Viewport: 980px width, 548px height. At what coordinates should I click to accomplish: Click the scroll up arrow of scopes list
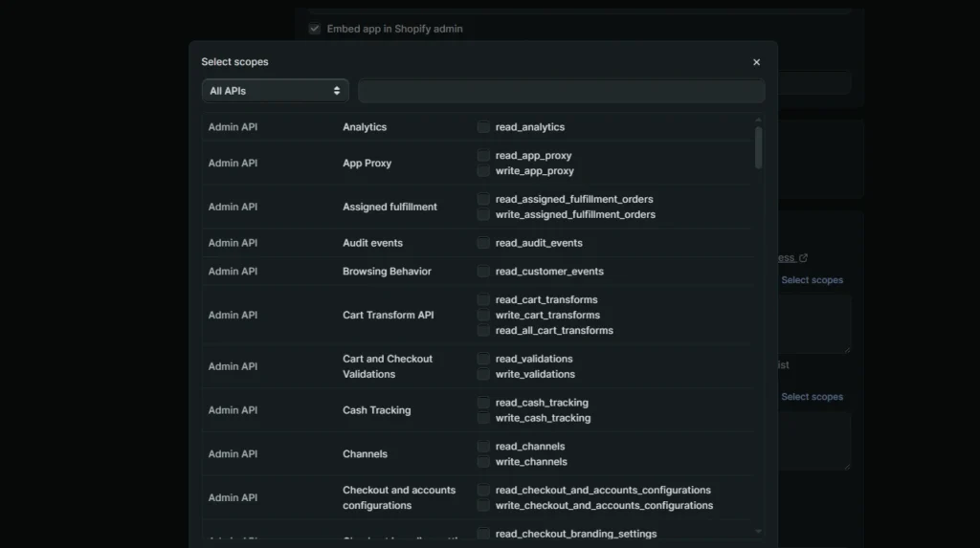[x=758, y=120]
